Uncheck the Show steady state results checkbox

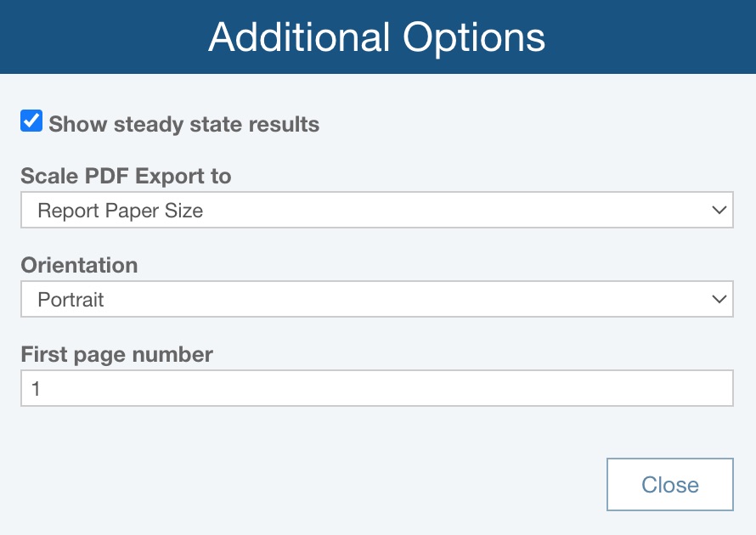31,121
